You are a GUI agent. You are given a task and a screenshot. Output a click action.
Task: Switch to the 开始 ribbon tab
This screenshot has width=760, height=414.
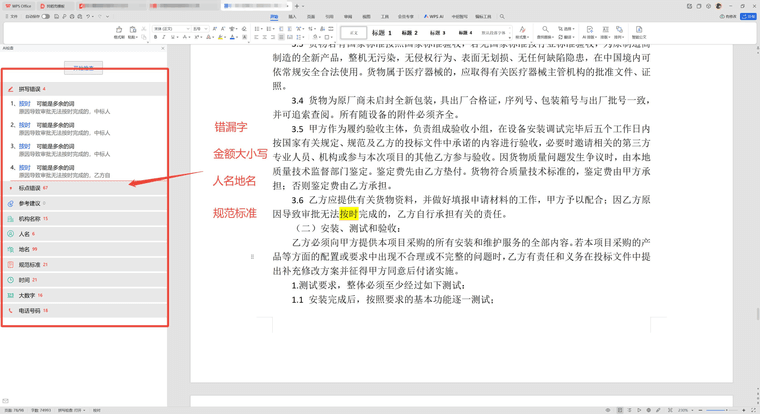[x=274, y=16]
